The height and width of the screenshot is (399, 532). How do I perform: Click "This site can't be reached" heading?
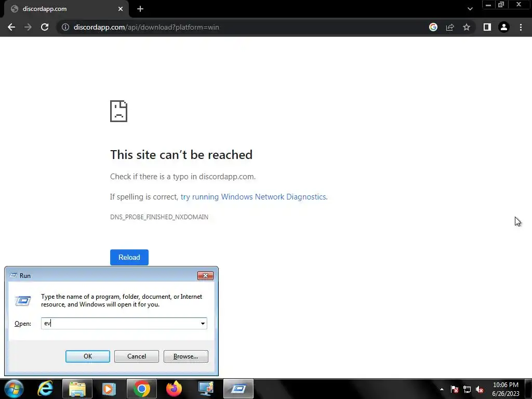(x=181, y=155)
